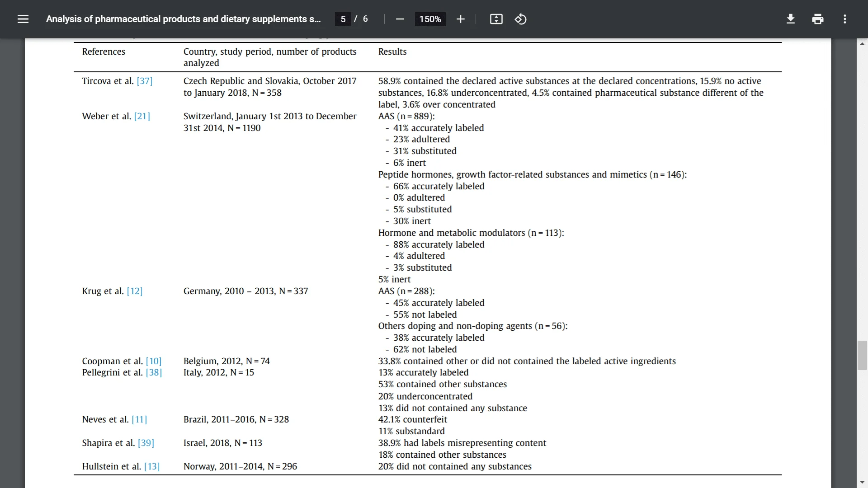Click 'Shapira et al.' author text
Screen dimensions: 868x488
[108, 443]
